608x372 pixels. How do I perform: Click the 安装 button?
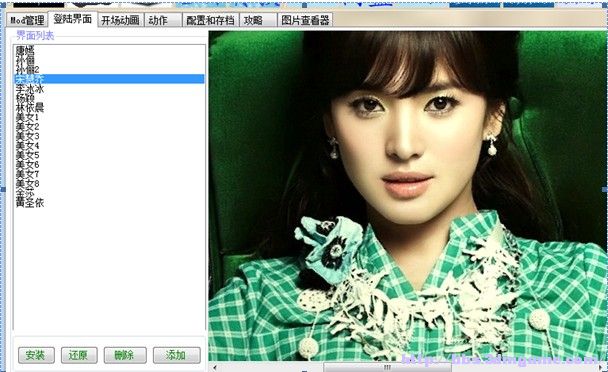tap(36, 355)
